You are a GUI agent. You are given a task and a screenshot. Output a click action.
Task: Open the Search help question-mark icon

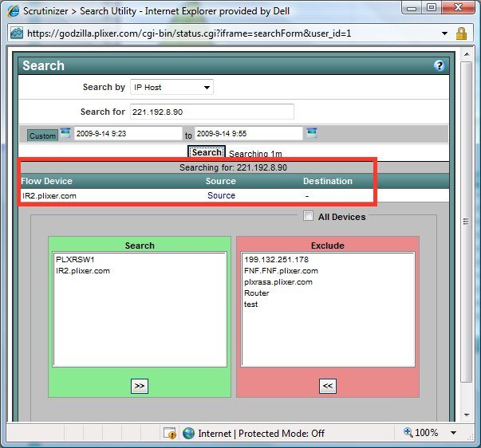click(x=439, y=65)
